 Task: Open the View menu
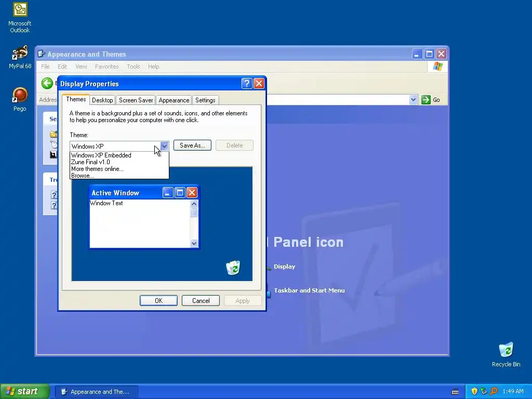point(81,66)
